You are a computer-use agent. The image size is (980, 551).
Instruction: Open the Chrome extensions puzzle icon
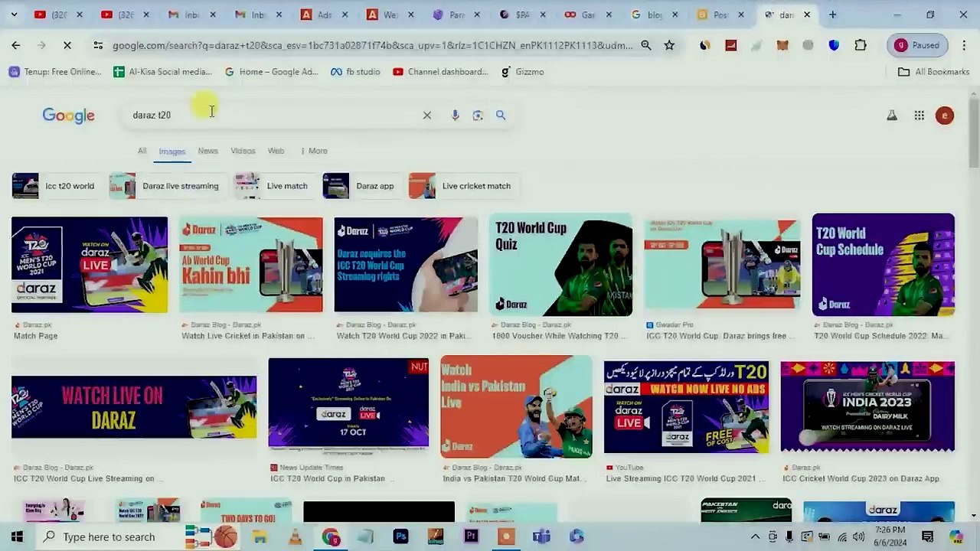click(861, 46)
